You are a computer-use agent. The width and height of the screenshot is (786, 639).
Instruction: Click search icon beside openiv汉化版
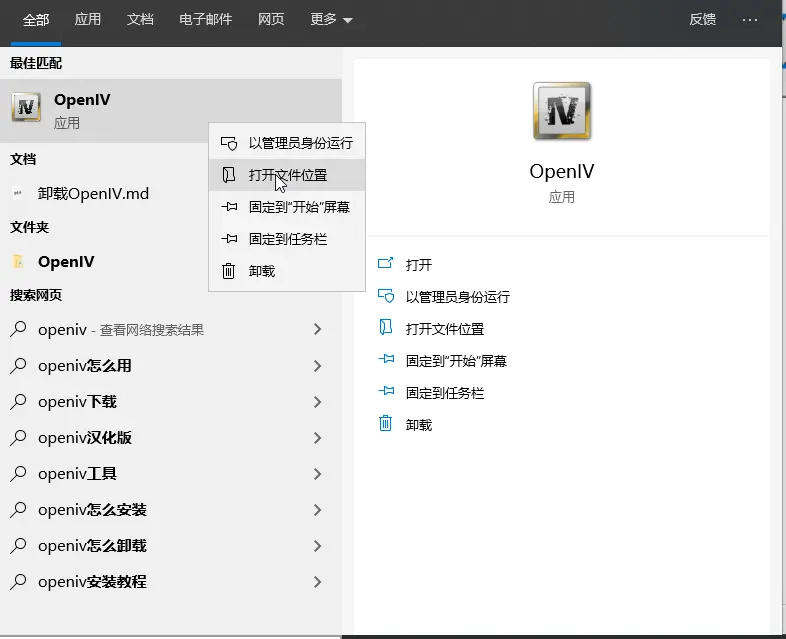click(x=18, y=438)
